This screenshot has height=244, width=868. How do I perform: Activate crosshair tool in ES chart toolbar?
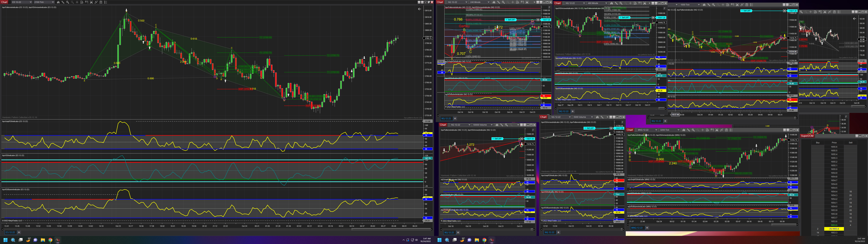tap(77, 2)
